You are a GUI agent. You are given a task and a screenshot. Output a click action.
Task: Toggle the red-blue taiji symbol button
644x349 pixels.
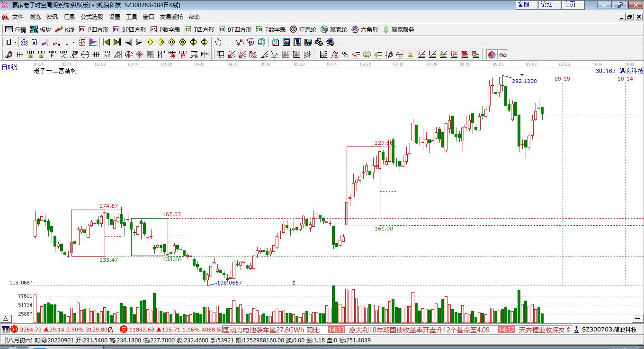coord(492,55)
